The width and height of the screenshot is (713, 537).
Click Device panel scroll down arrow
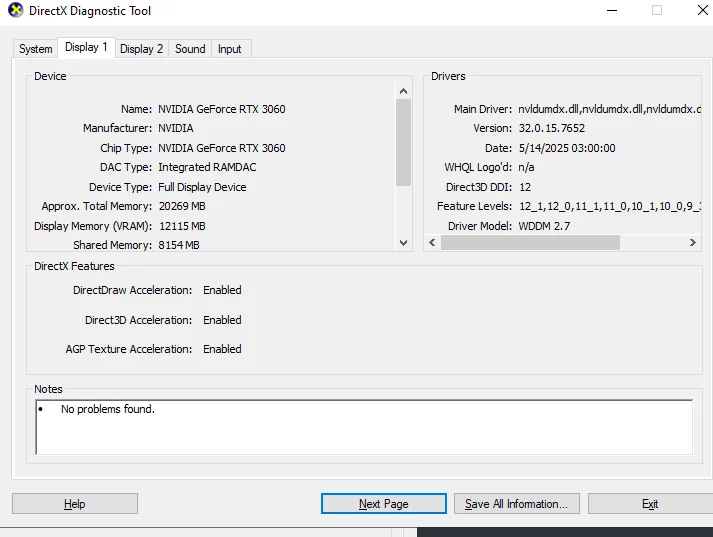tap(403, 243)
